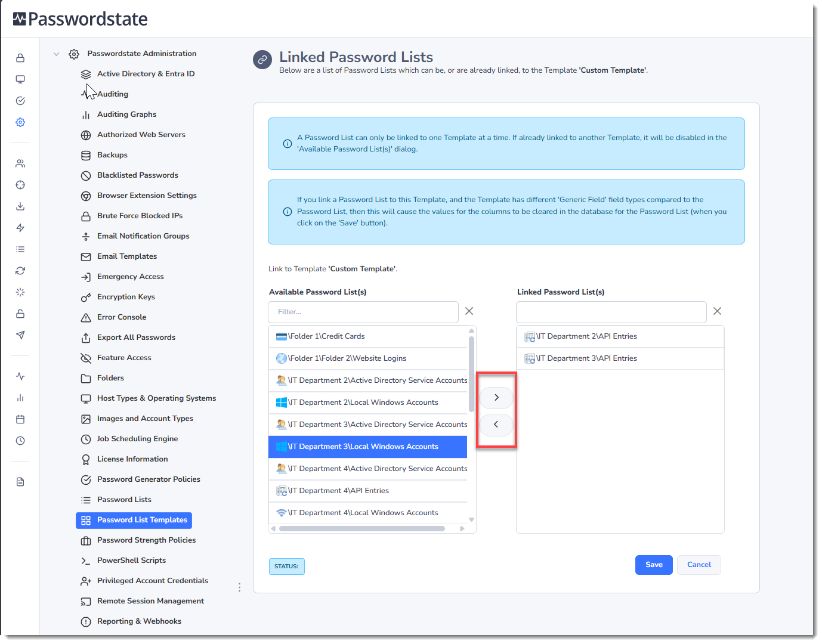Screen dimensions: 822x644
Task: Open Browser Extension Settings
Action: [147, 196]
